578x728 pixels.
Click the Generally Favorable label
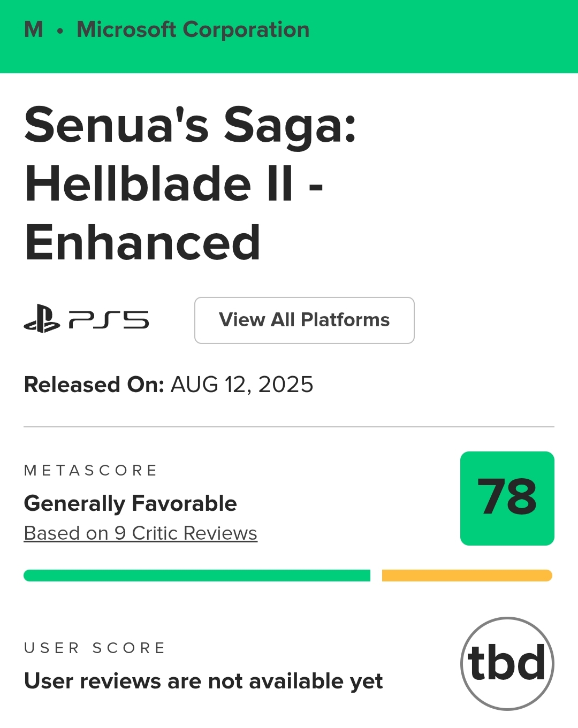131,503
